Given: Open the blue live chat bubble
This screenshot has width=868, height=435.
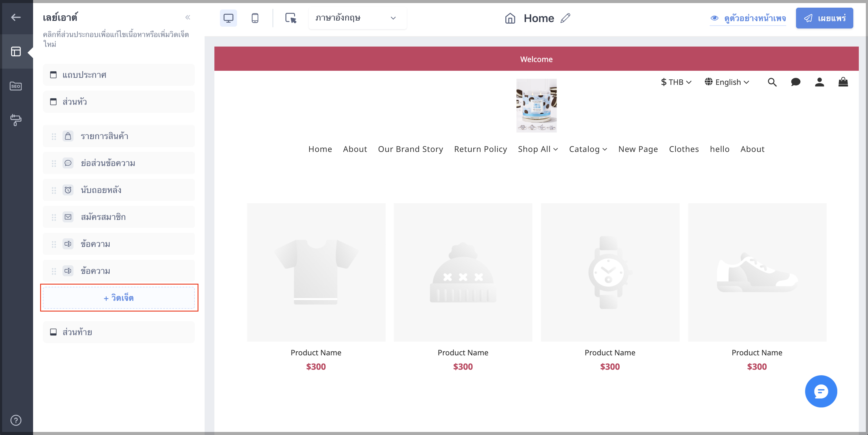Looking at the screenshot, I should coord(821,391).
